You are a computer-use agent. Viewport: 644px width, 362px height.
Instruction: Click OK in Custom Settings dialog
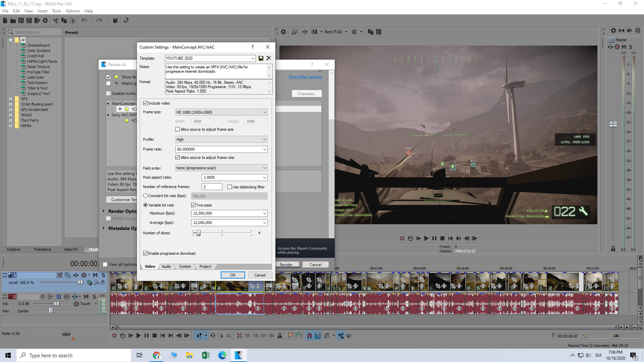coord(233,275)
